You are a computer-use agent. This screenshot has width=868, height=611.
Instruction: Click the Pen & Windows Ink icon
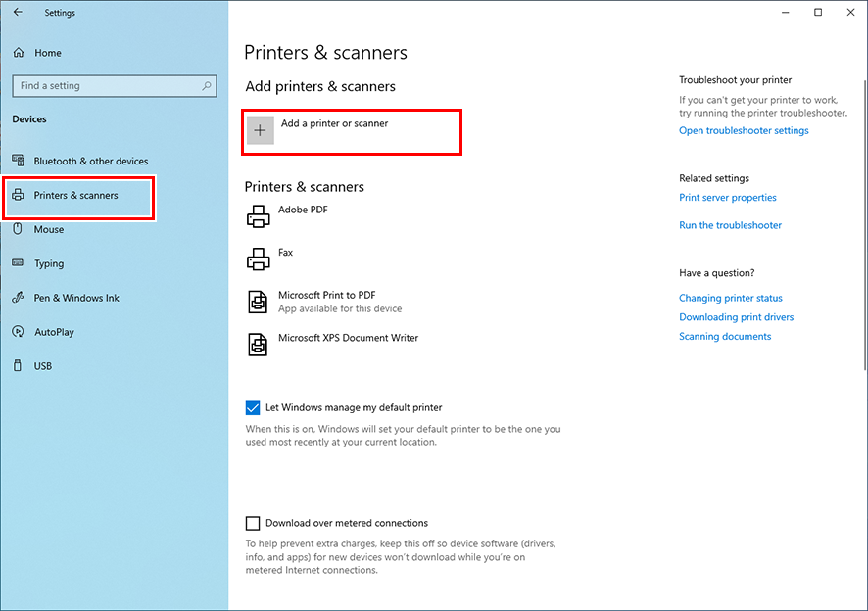click(19, 298)
